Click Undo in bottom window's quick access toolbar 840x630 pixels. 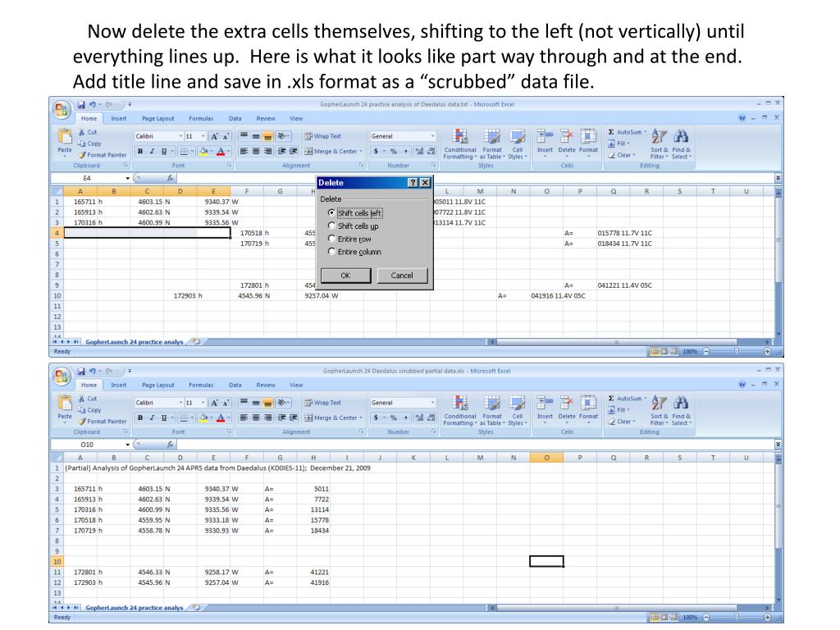point(92,371)
